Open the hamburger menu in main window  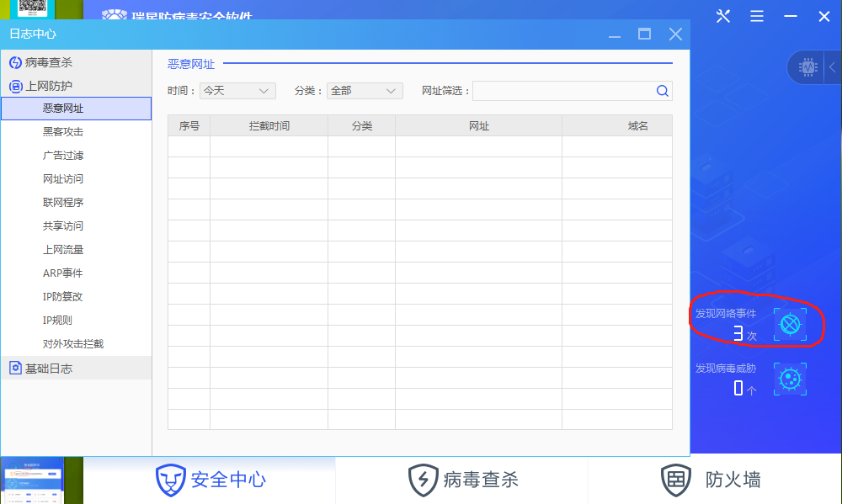coord(757,16)
